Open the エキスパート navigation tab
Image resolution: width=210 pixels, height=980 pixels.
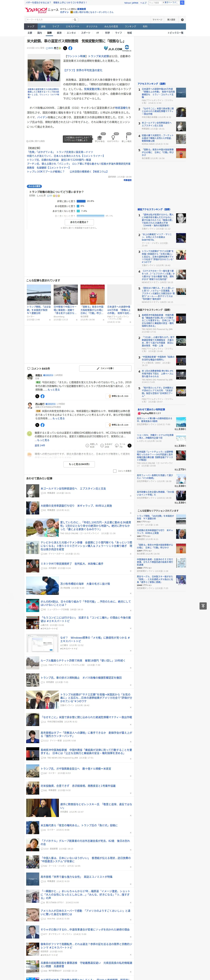coord(72,27)
